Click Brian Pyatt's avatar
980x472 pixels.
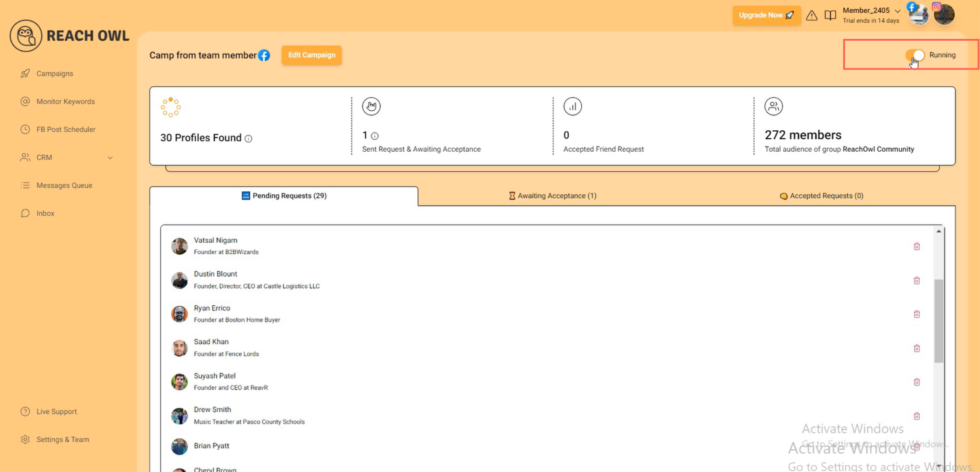pyautogui.click(x=179, y=446)
